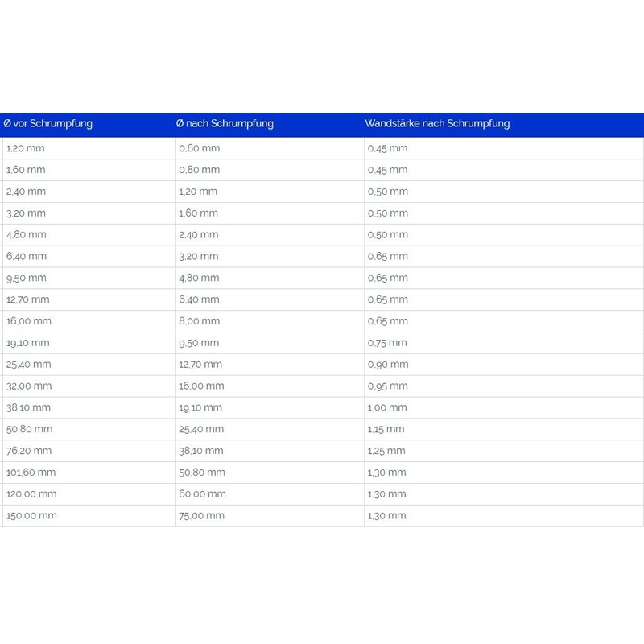Select the 120,00 mm before-shrinking cell

click(31, 494)
